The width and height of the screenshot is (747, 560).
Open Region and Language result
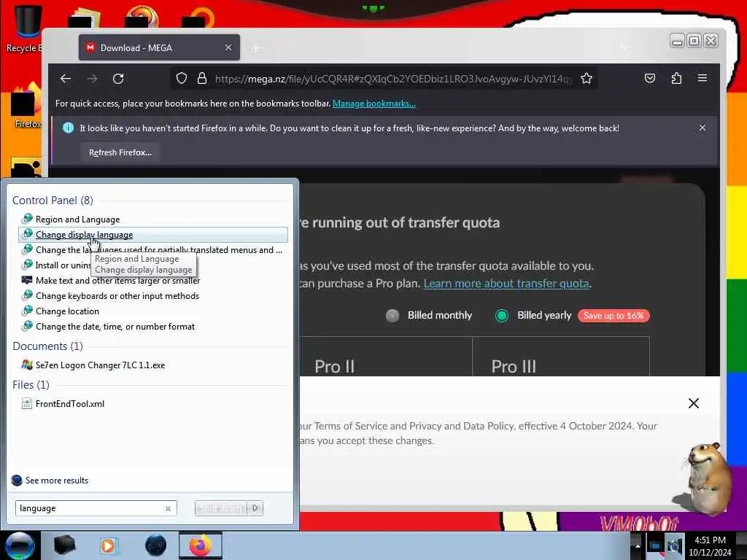coord(77,219)
